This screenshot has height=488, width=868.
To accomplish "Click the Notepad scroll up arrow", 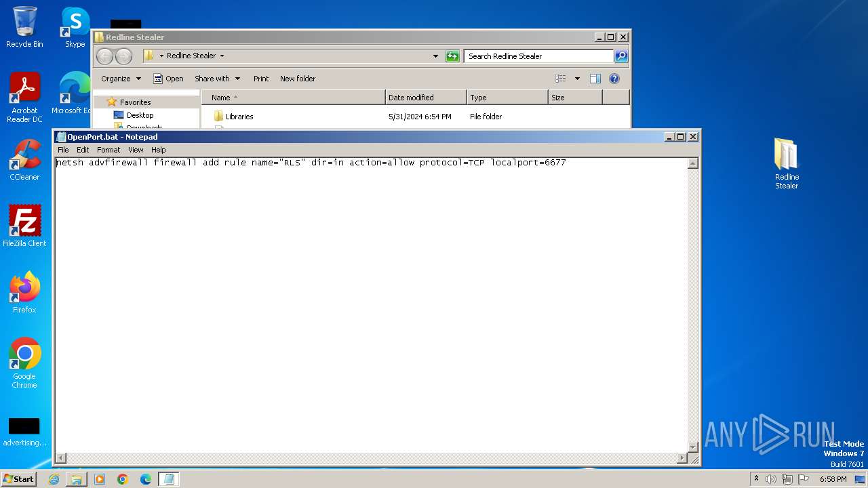I will point(692,163).
